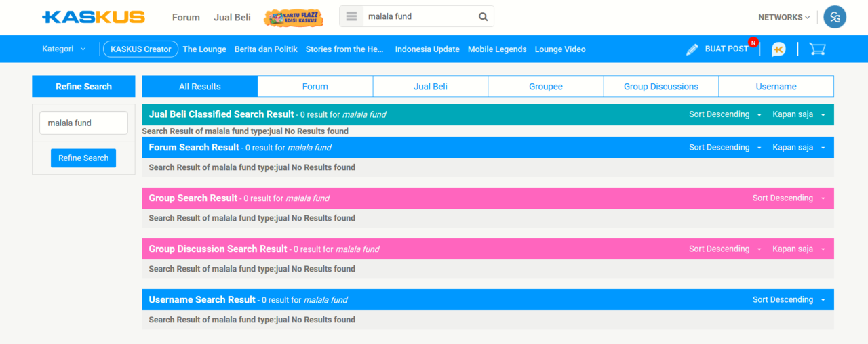Click the Refine Search sidebar header

pos(83,87)
